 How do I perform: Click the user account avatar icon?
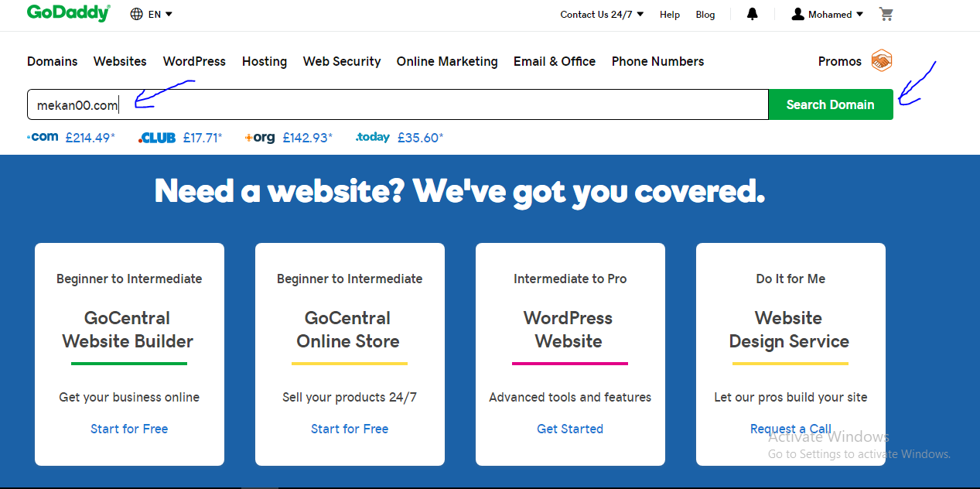[x=798, y=14]
